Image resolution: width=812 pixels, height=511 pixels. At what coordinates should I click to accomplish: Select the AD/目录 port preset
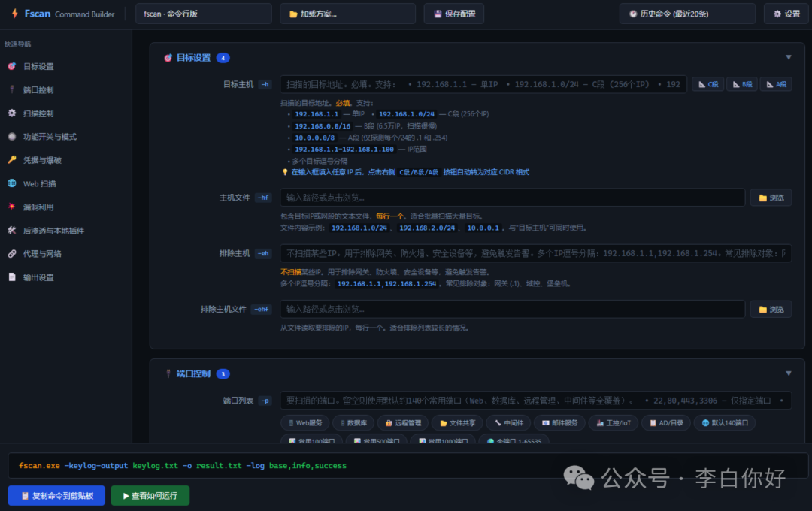click(x=666, y=423)
